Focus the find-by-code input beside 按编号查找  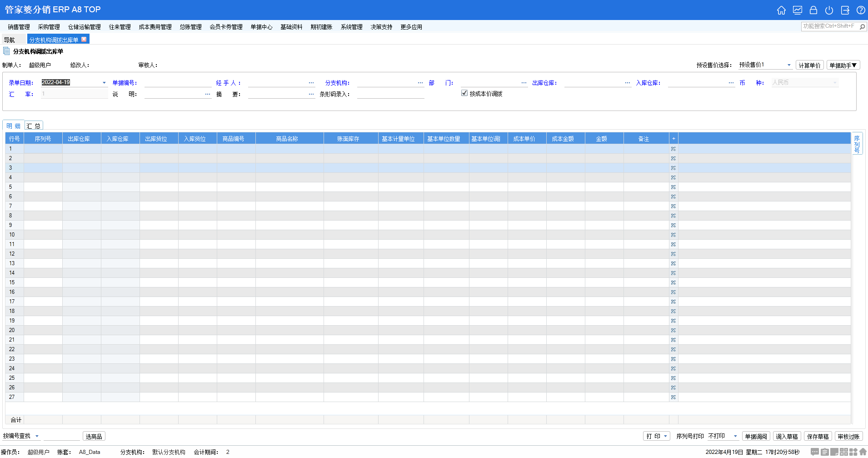(61, 436)
